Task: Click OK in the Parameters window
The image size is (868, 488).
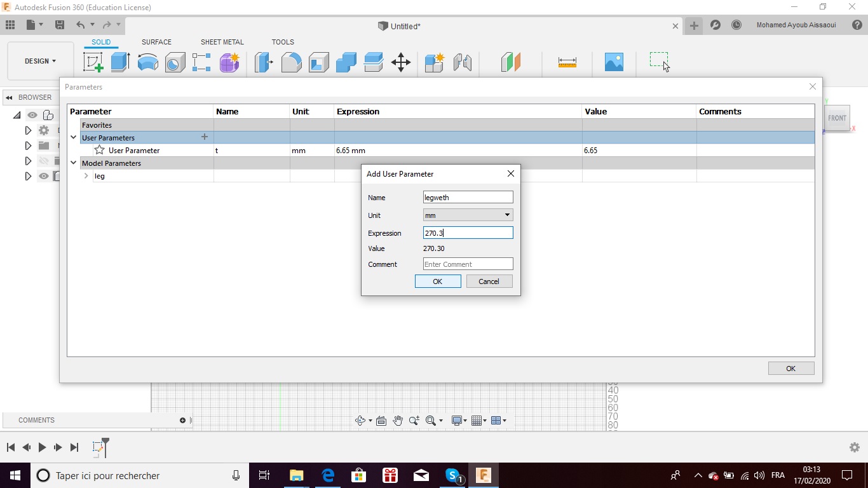Action: [x=791, y=369]
